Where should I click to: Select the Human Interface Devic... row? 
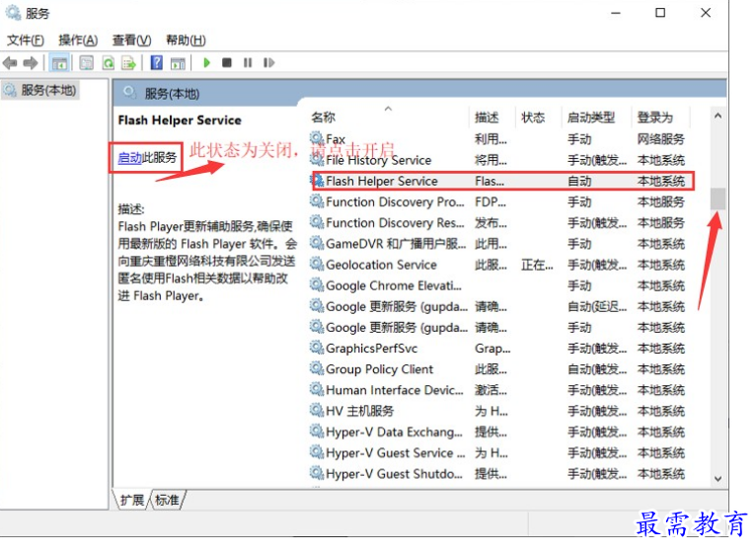(x=499, y=390)
